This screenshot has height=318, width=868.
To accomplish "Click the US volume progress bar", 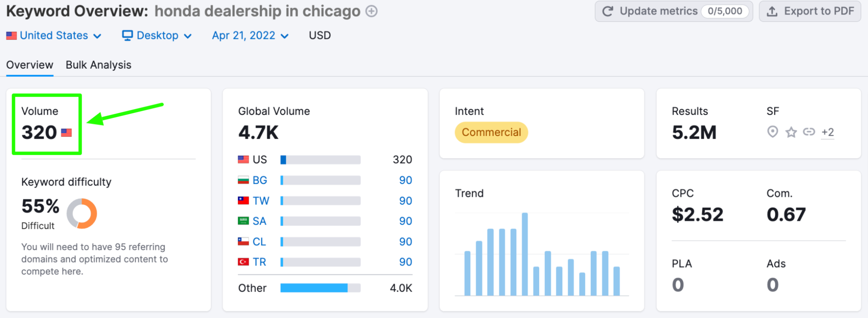I will tap(321, 160).
